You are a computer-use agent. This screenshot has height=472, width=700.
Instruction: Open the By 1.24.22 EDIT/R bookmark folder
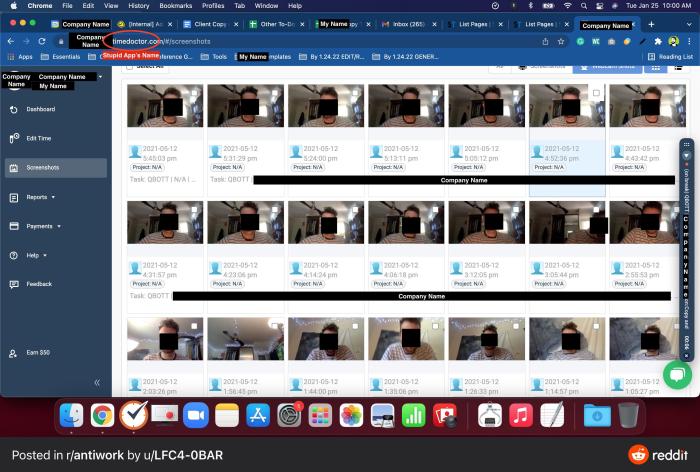pyautogui.click(x=332, y=57)
